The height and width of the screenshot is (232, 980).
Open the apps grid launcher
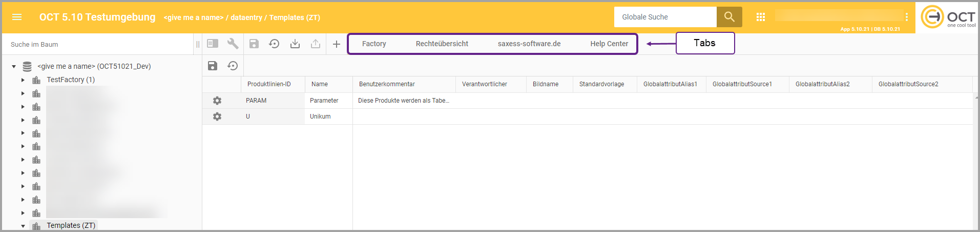761,17
